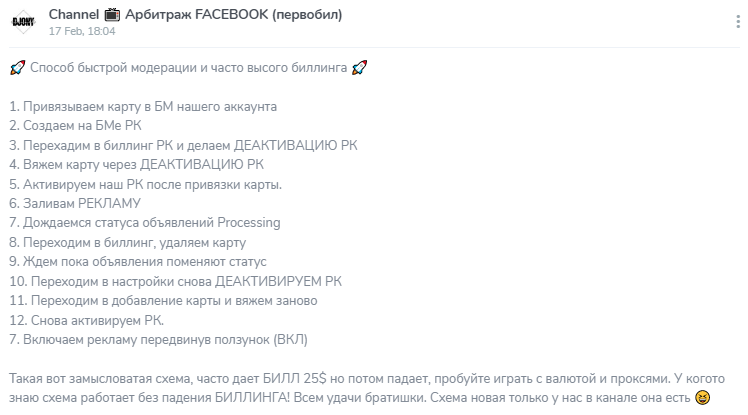Click the closing paragraph mentioning 'БИЛЛ 25$'
The height and width of the screenshot is (415, 748).
(x=367, y=388)
